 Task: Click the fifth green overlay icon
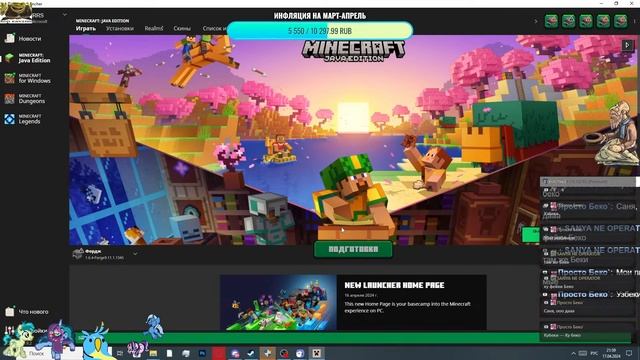(620, 21)
